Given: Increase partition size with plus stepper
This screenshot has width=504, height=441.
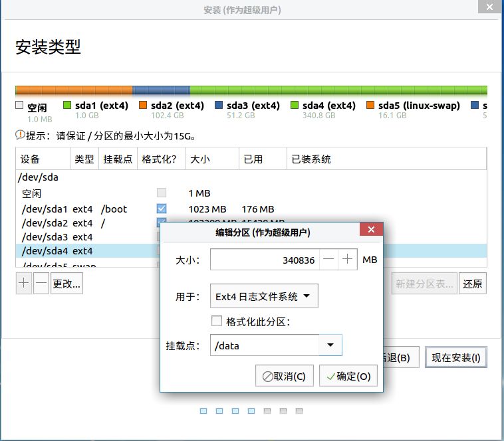Looking at the screenshot, I should [x=348, y=259].
